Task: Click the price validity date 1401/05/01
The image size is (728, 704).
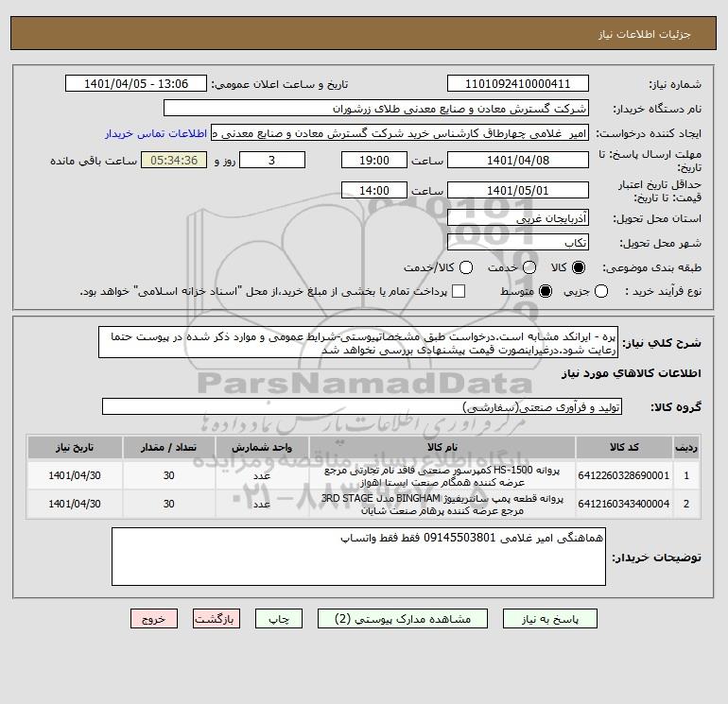Action: [x=518, y=190]
